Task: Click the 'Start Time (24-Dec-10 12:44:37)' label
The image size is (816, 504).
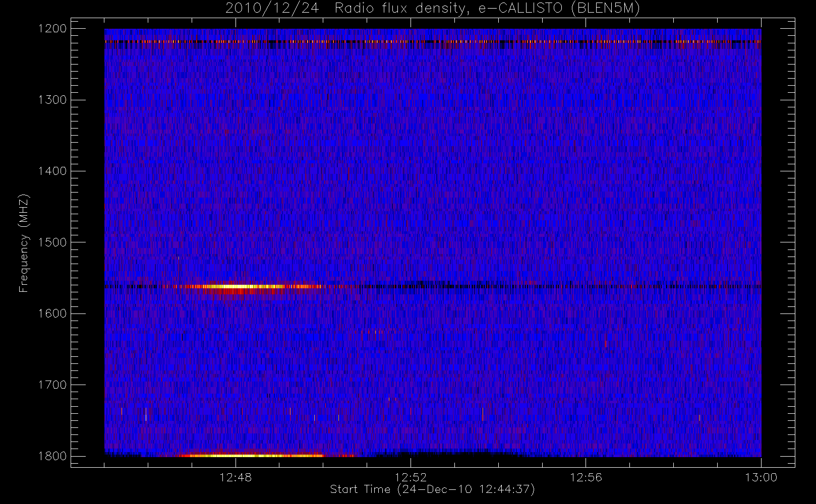Action: 432,489
